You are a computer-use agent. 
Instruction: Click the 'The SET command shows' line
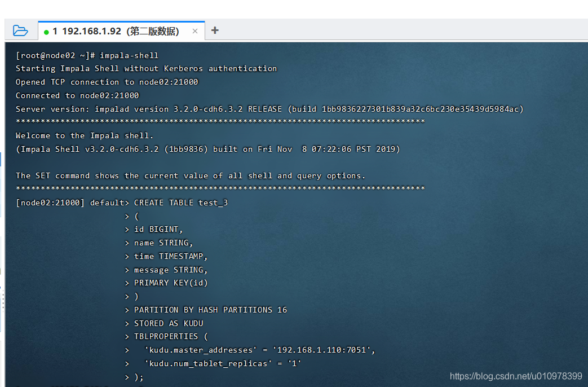click(x=191, y=176)
